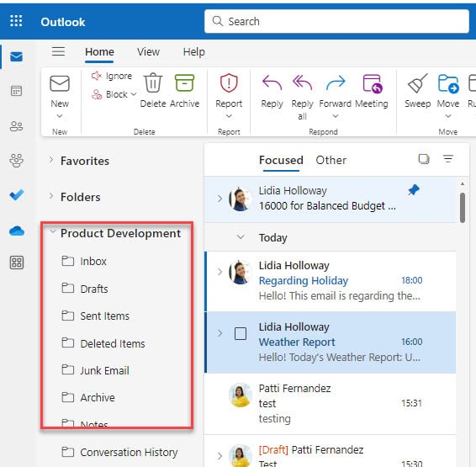This screenshot has width=476, height=467.
Task: Click the Forward arrow icon
Action: 336,83
